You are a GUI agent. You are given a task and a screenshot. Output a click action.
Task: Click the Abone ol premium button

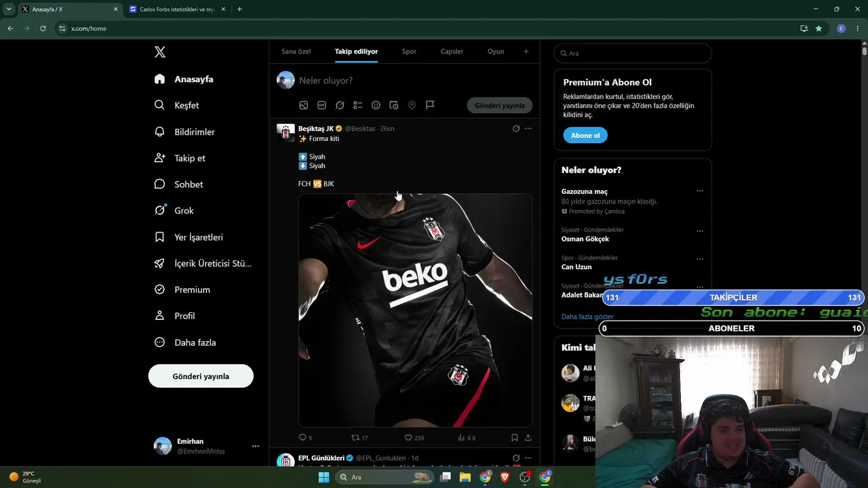point(585,136)
